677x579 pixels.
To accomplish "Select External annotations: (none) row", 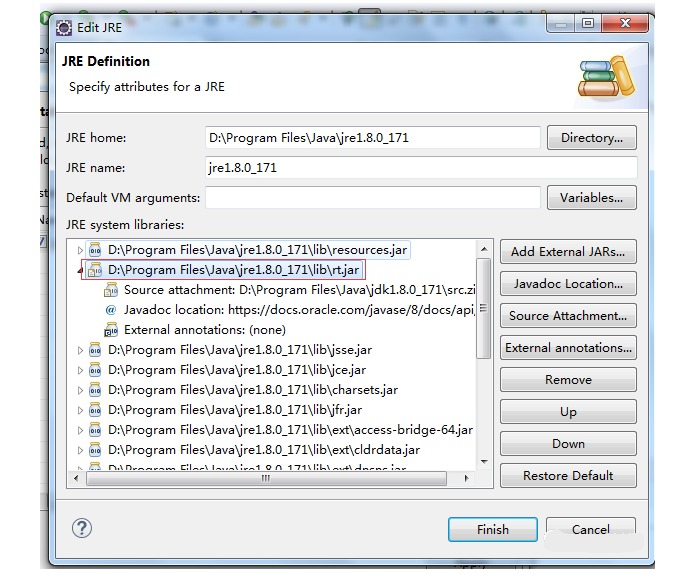I will click(195, 330).
